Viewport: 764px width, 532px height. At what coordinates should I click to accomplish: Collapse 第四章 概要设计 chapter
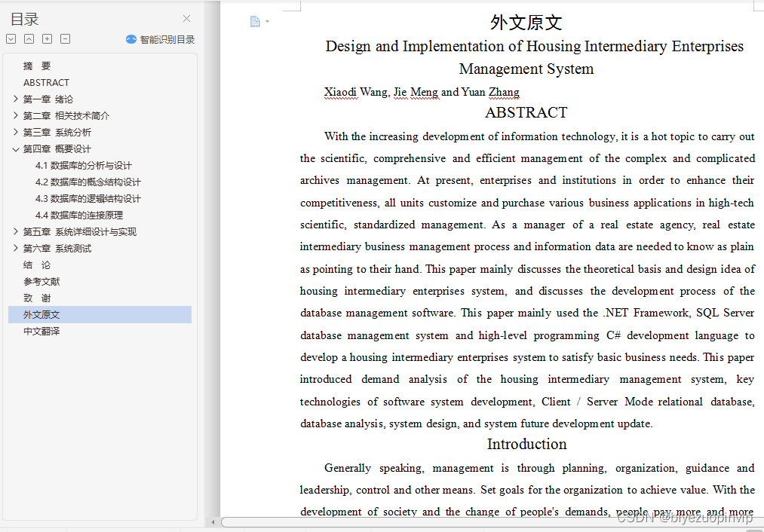click(16, 149)
